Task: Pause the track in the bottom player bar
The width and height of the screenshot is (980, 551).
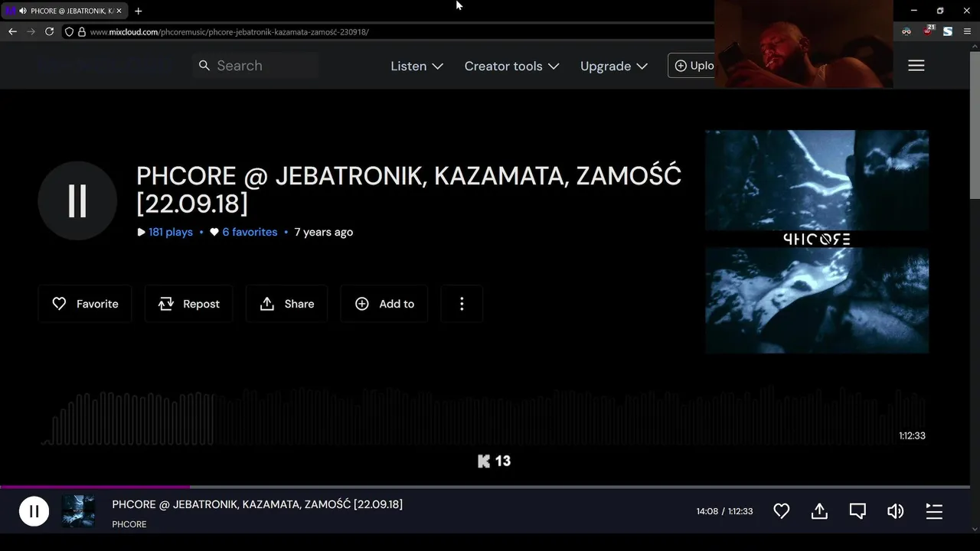Action: (x=34, y=511)
